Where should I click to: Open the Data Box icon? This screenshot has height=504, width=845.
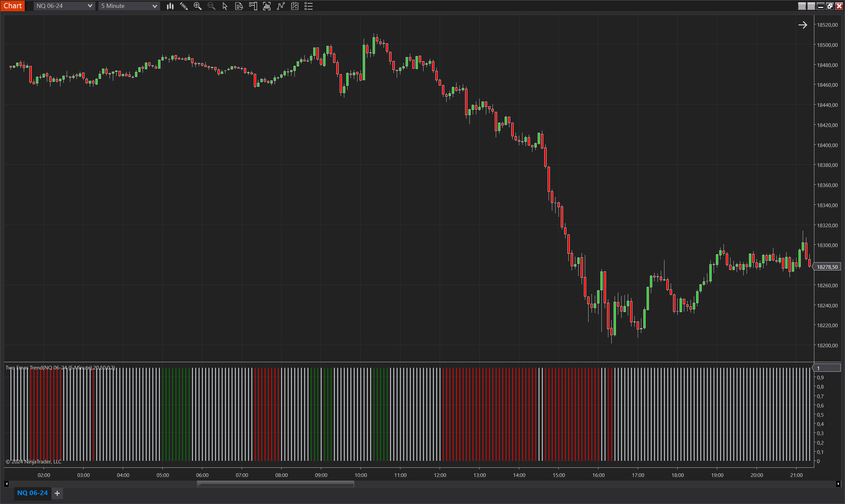click(x=239, y=6)
